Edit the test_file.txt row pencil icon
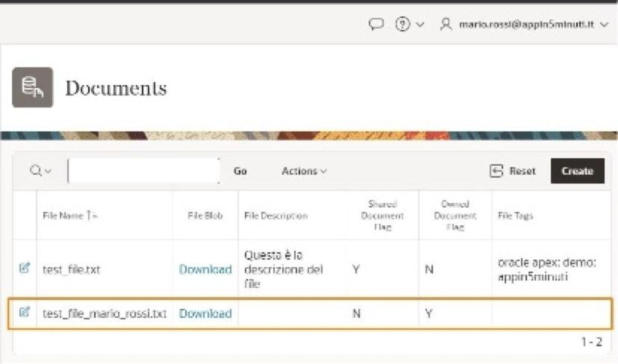The height and width of the screenshot is (364, 618). tap(25, 268)
